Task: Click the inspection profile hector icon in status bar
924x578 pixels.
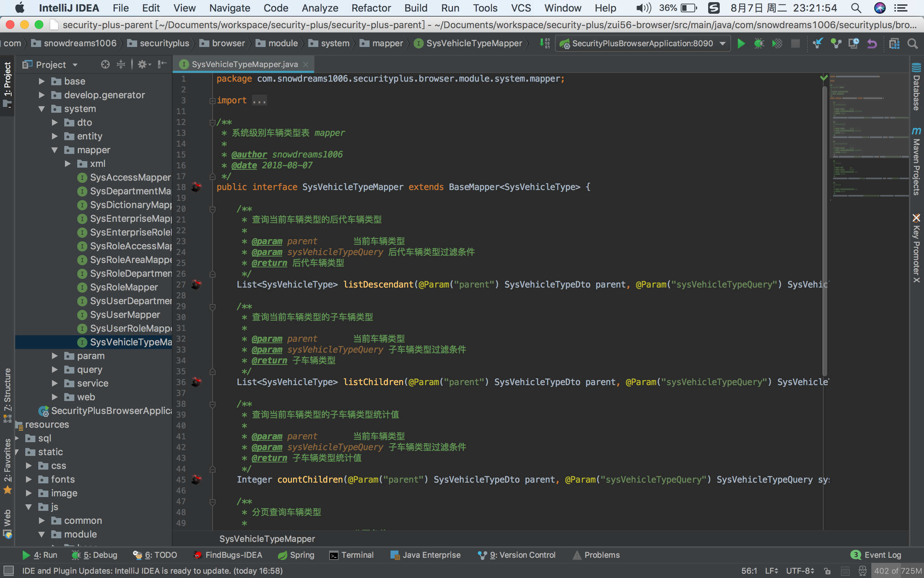Action: pyautogui.click(x=863, y=571)
